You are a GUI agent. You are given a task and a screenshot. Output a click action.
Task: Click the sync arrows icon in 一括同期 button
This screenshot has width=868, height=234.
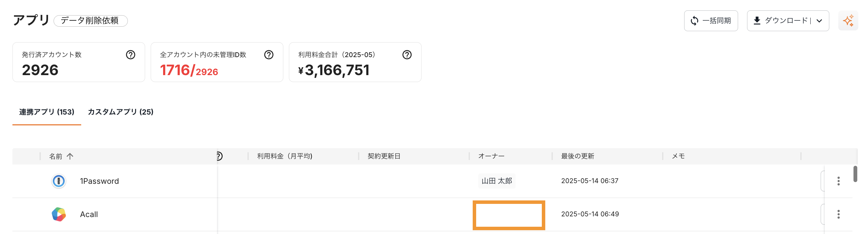click(x=695, y=20)
